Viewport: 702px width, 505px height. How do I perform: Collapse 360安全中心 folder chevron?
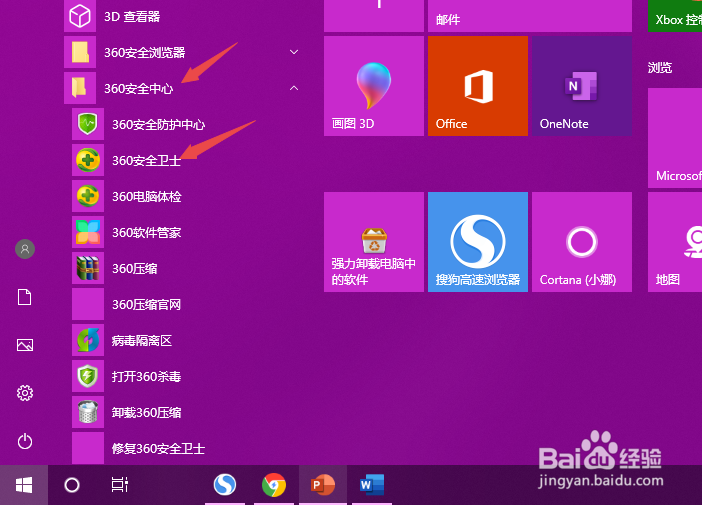pyautogui.click(x=294, y=88)
